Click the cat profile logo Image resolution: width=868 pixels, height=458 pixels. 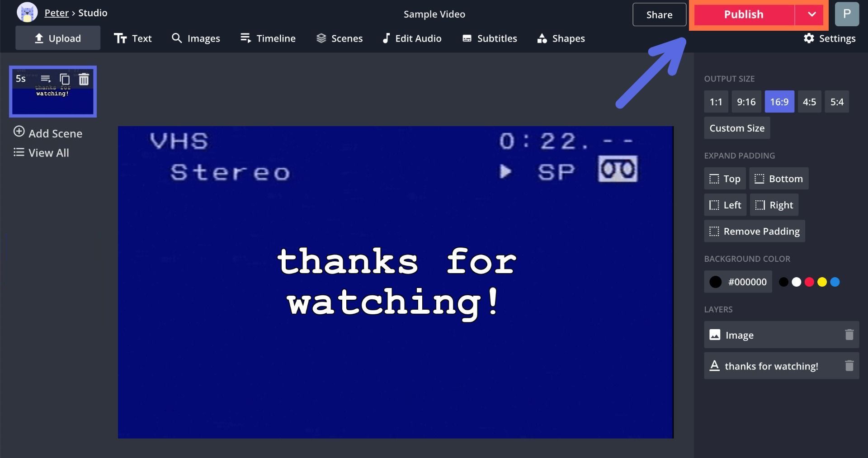[x=27, y=13]
